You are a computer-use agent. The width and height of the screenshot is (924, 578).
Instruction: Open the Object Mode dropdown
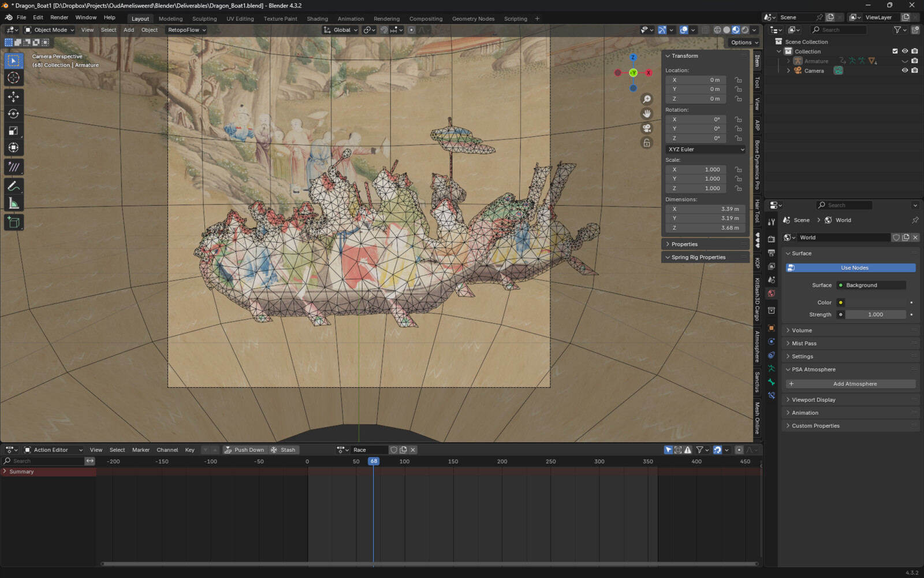(x=49, y=30)
